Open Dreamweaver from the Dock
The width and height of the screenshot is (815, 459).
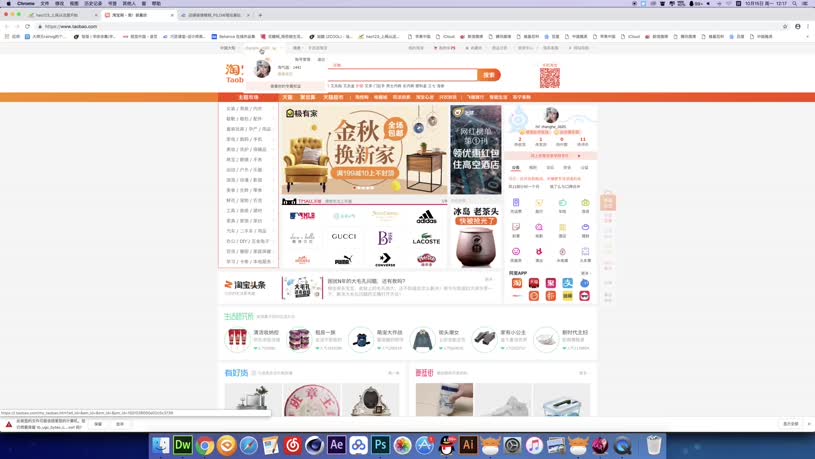tap(182, 445)
